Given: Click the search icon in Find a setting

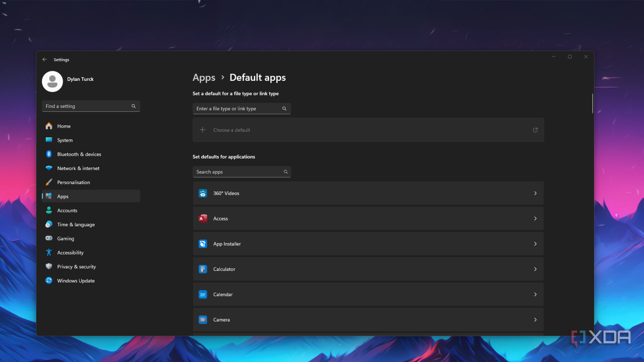Looking at the screenshot, I should 134,106.
